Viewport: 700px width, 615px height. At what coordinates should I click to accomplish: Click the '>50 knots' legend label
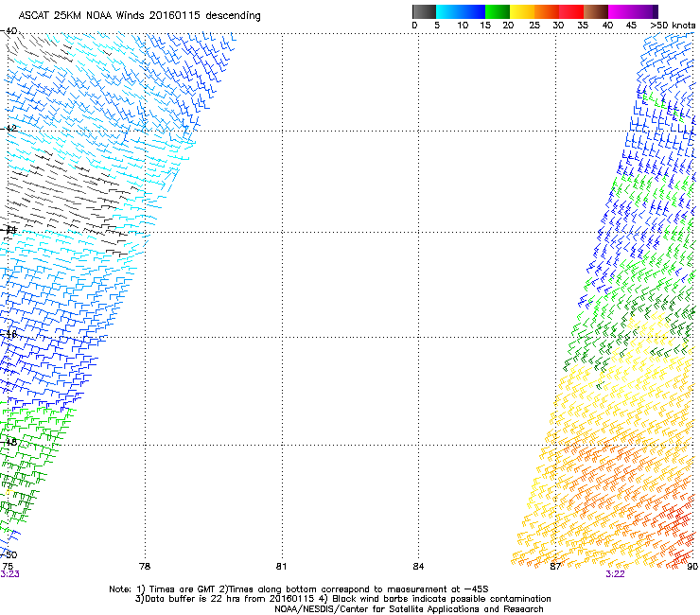tap(673, 25)
